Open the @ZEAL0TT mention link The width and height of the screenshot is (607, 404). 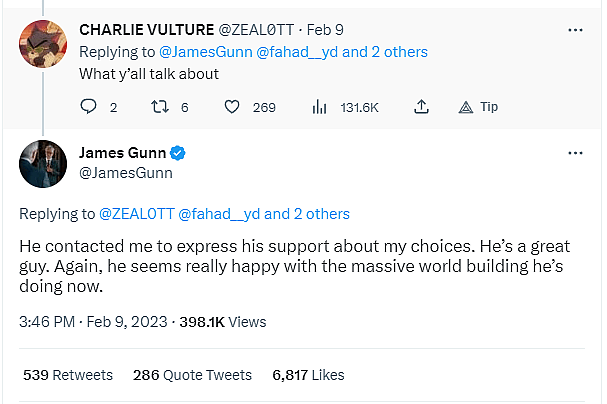point(137,213)
